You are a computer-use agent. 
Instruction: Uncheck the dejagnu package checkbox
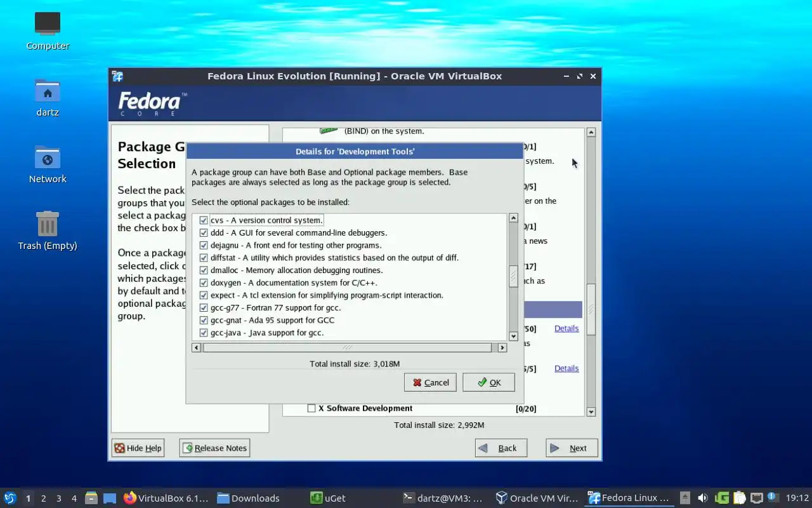204,245
